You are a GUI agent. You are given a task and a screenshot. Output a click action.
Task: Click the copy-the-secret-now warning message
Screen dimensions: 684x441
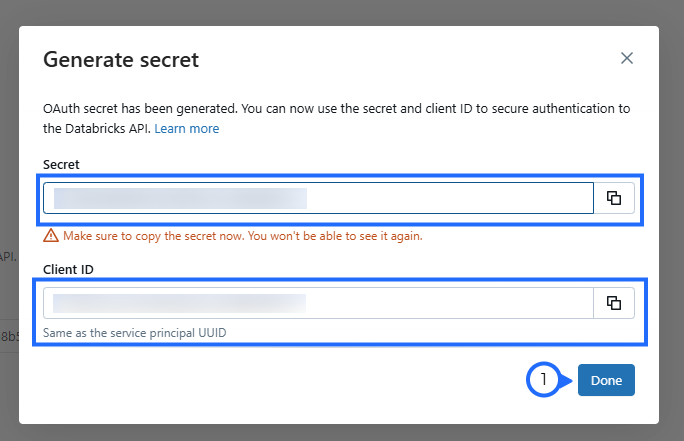[242, 237]
